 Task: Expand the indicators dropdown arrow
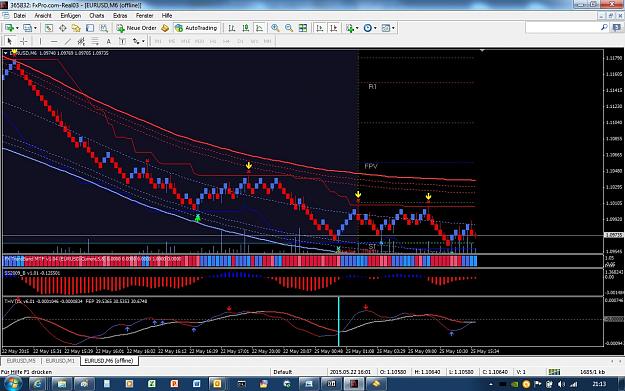pyautogui.click(x=357, y=28)
